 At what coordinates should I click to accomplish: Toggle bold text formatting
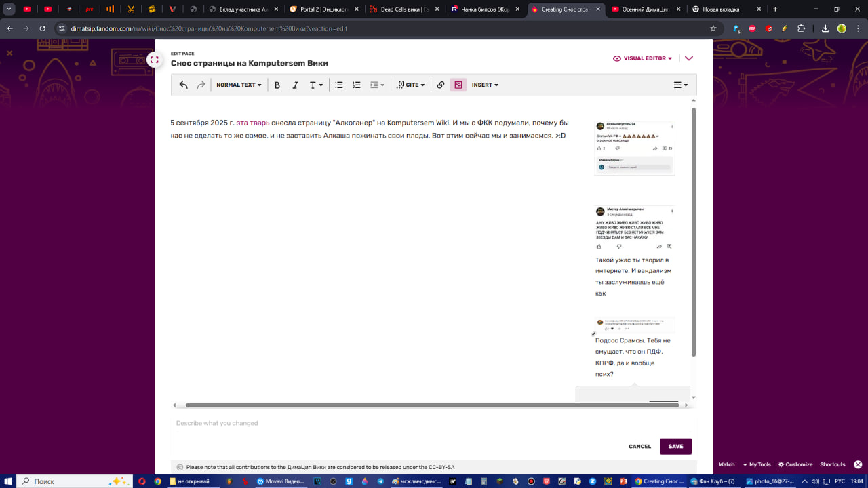pos(277,85)
